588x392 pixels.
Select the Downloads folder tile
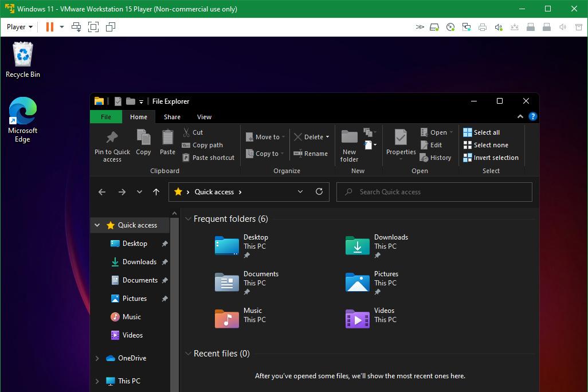point(377,246)
